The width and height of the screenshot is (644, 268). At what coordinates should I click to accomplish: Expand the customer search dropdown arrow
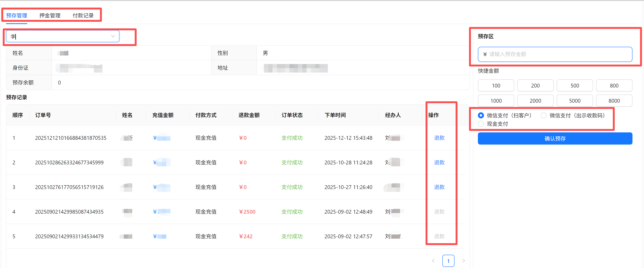(113, 36)
